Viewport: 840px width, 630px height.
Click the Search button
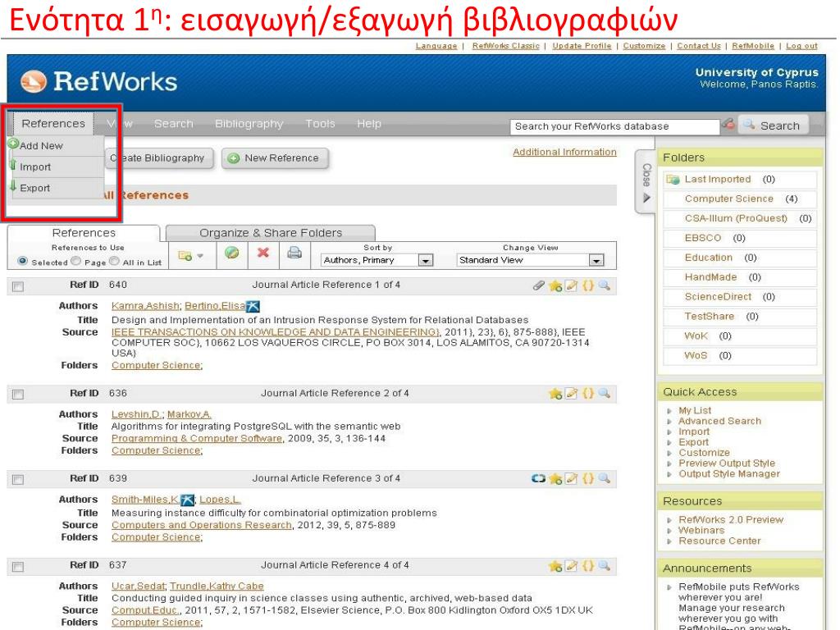[773, 126]
